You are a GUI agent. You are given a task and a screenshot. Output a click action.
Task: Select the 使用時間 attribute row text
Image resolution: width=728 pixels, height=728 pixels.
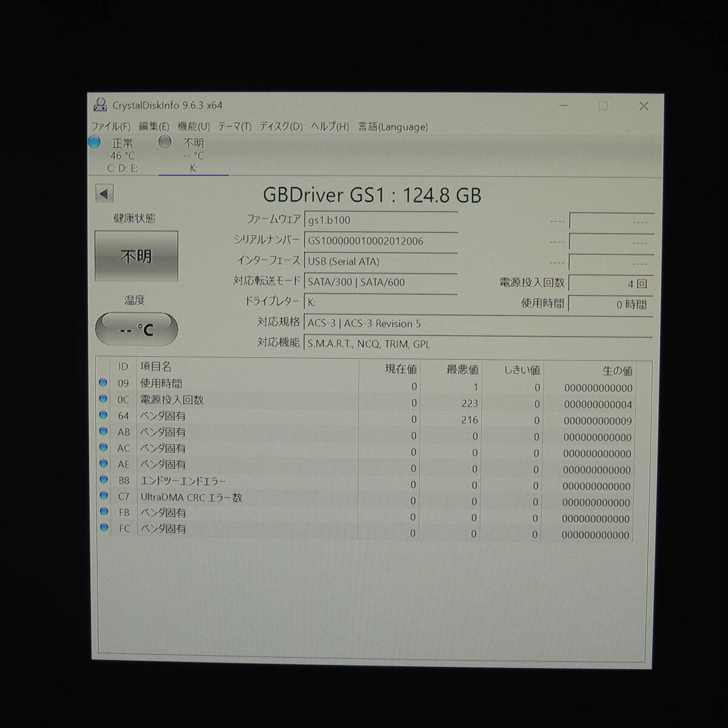coord(161,383)
